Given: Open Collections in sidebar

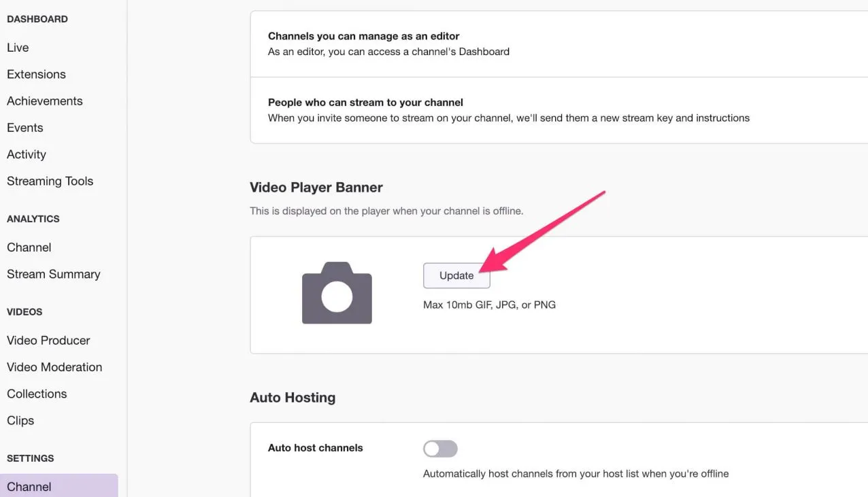Looking at the screenshot, I should [37, 394].
